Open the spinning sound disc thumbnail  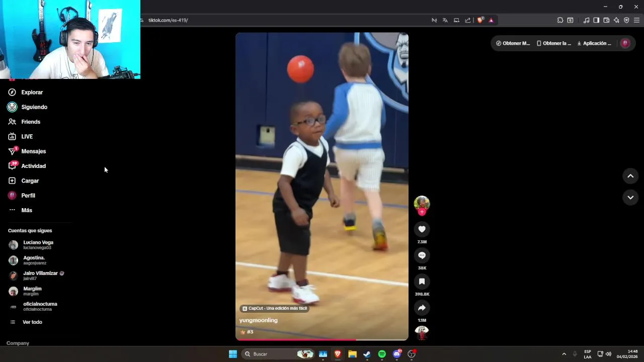tap(422, 332)
